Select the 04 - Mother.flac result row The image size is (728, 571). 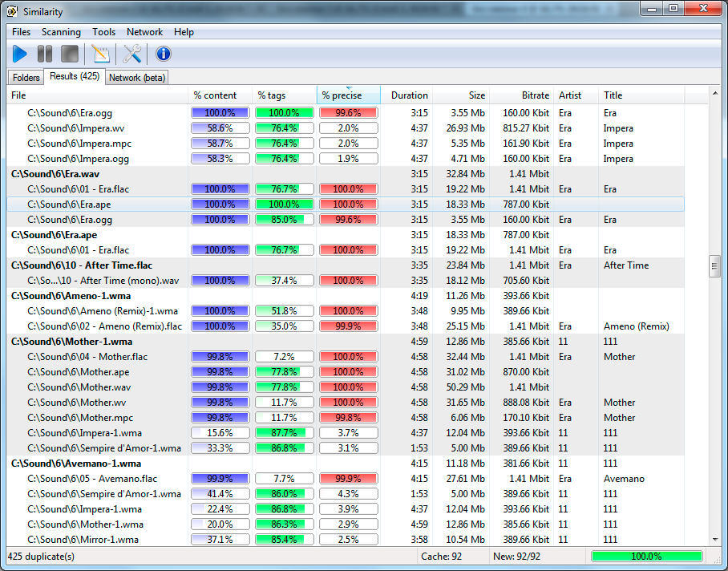click(x=87, y=357)
